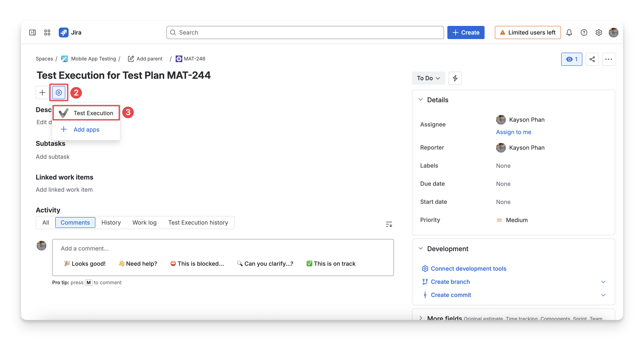Expand the More fields section
Viewport: 644px width, 341px height.
click(421, 318)
